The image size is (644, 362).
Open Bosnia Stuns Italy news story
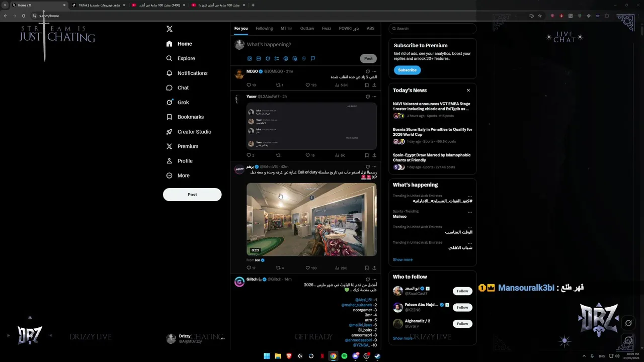pos(433,135)
